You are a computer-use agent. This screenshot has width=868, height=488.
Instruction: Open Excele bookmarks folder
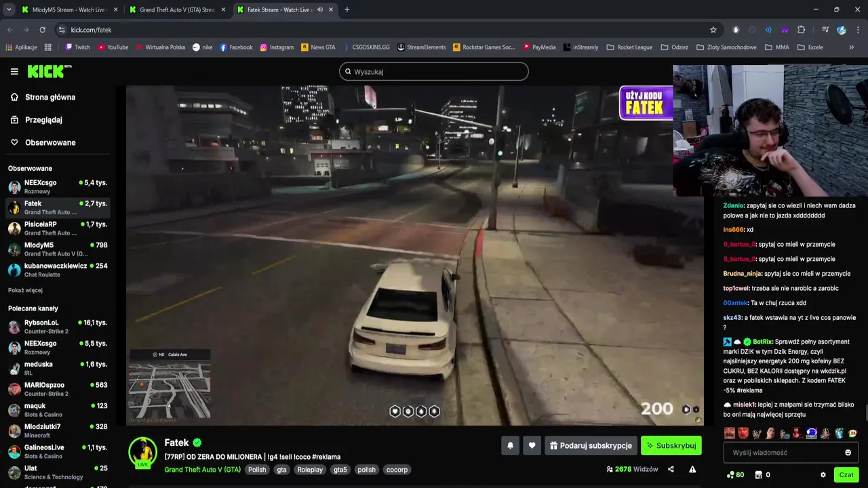pyautogui.click(x=810, y=47)
